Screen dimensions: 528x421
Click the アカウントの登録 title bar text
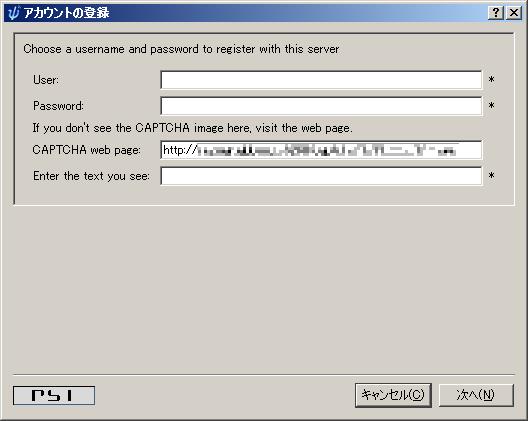pos(66,13)
